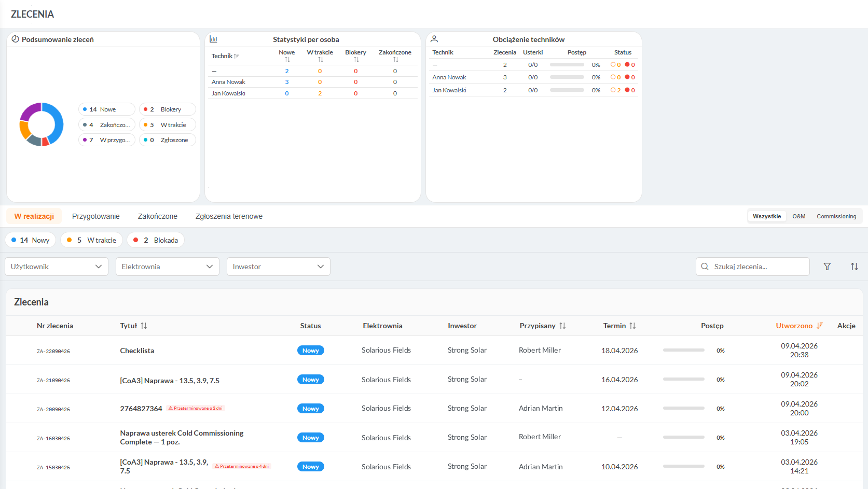Expand the Elektrownia dropdown
Viewport: 868px width, 489px height.
167,267
